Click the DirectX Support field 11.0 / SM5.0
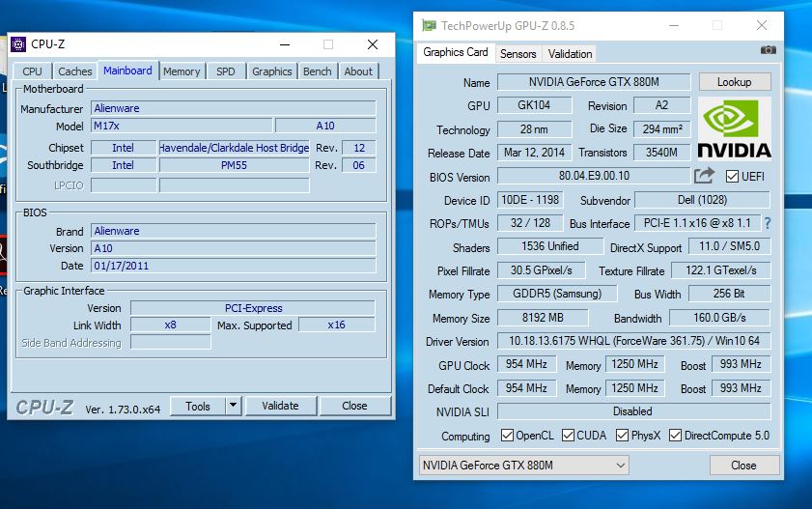Screen dimensions: 812x509 pyautogui.click(x=730, y=246)
